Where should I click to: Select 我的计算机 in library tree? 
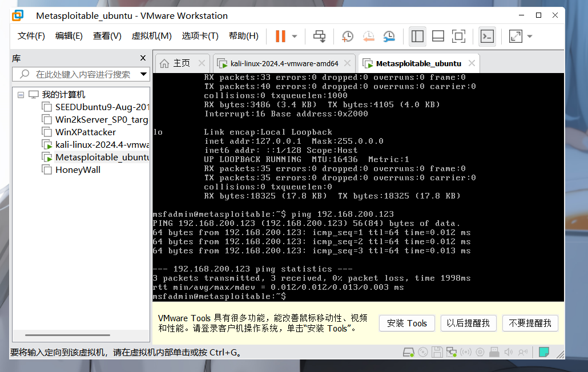(x=63, y=95)
